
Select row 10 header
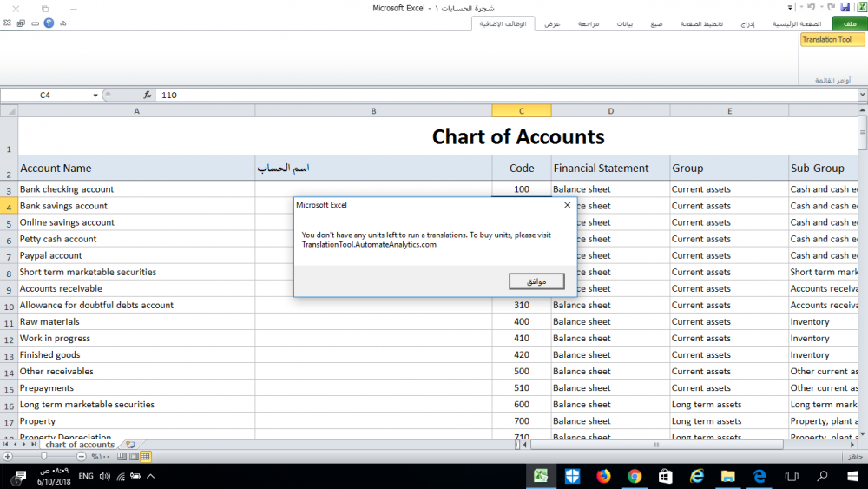tap(9, 305)
